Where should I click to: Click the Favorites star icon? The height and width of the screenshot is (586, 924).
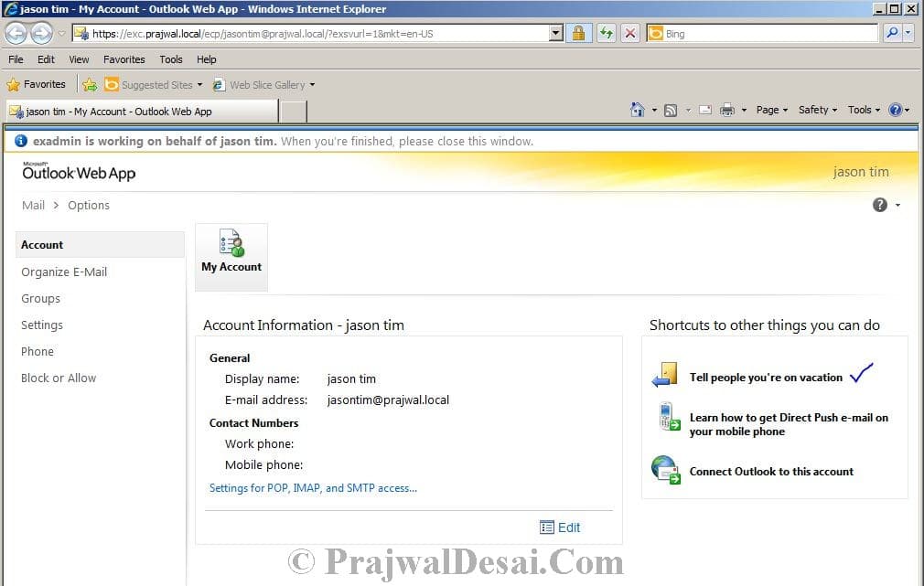14,85
